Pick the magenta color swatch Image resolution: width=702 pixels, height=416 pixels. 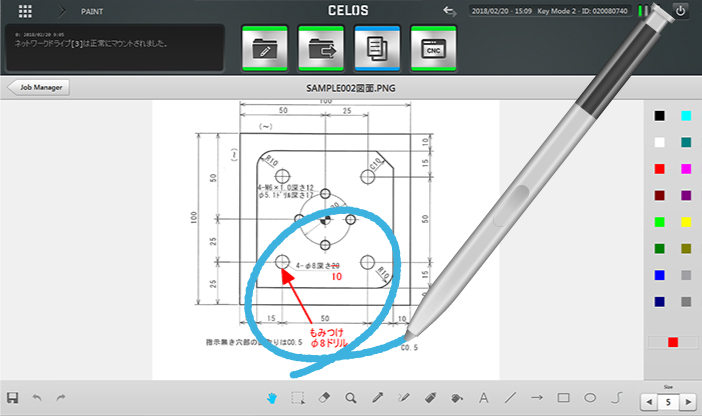coord(686,169)
